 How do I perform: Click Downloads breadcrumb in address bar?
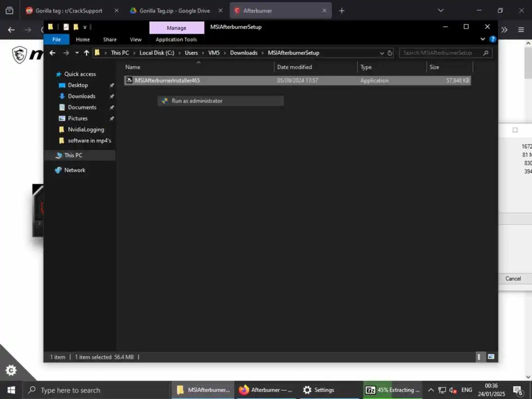coord(244,53)
